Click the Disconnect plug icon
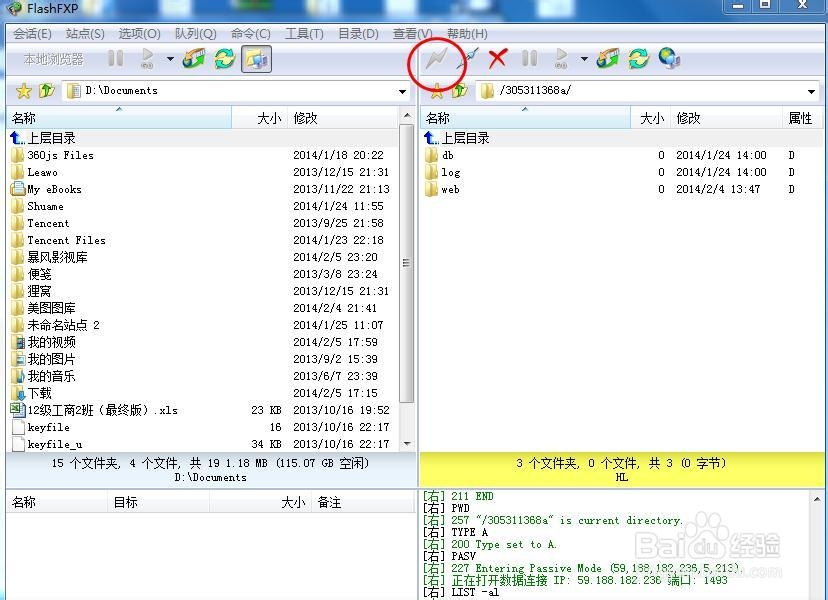The height and width of the screenshot is (600, 828). 468,59
